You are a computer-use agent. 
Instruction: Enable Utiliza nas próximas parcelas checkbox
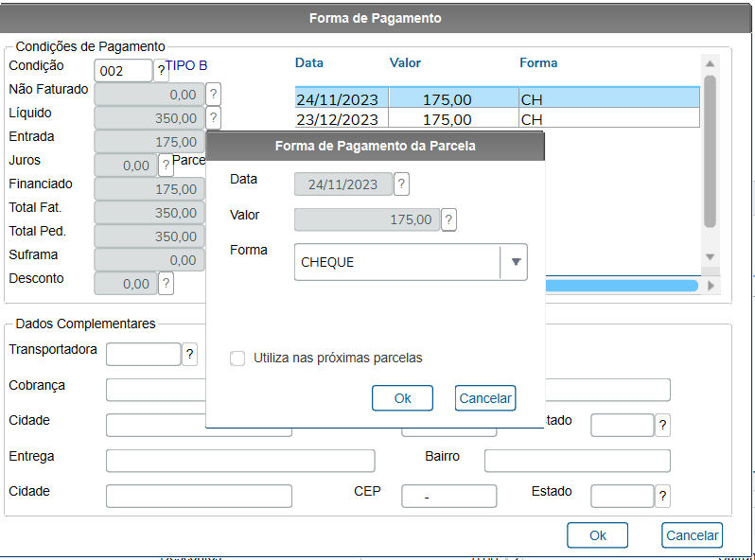[x=238, y=359]
